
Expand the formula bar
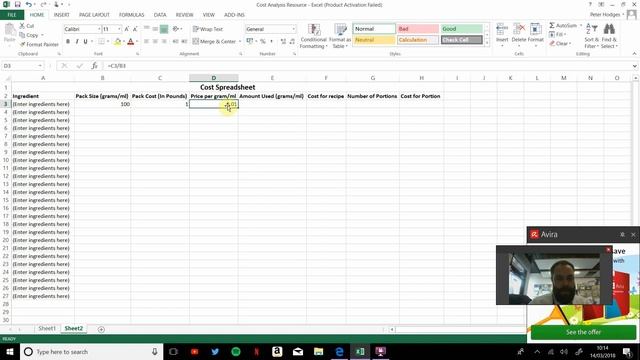(x=635, y=66)
